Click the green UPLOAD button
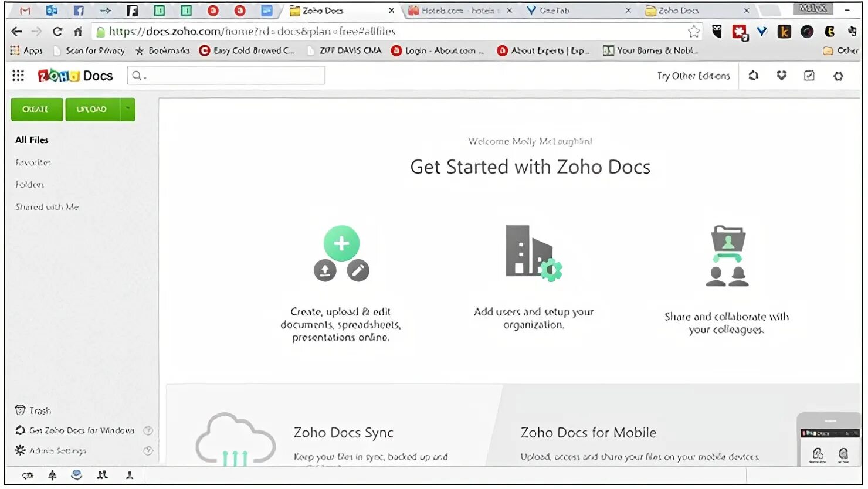Screen dimensions: 868x489 (92, 109)
